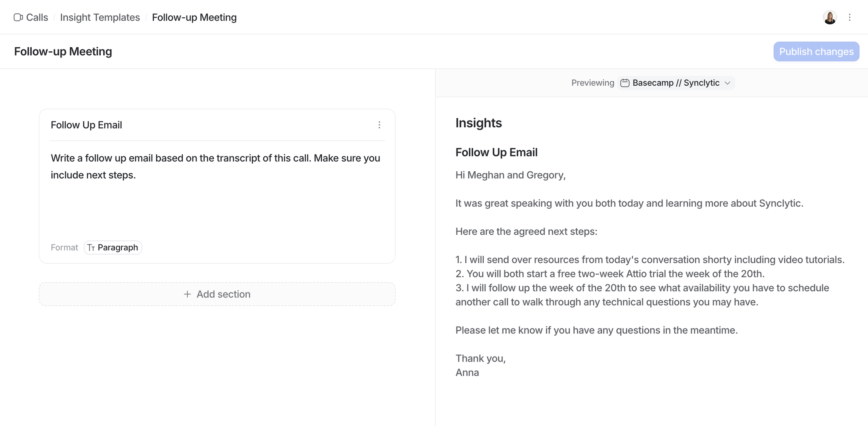Viewport: 868px width, 426px height.
Task: Click the calendar icon beside Basecamp // Synclytic
Action: pos(625,83)
